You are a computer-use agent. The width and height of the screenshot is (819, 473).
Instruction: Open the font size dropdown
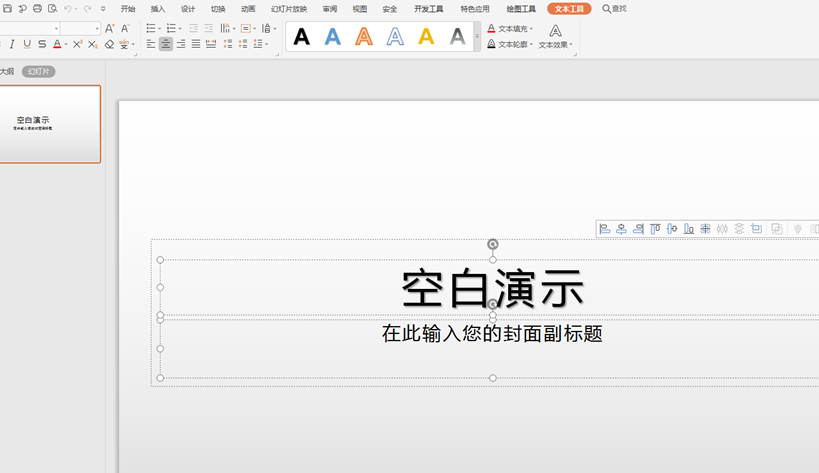(x=97, y=28)
